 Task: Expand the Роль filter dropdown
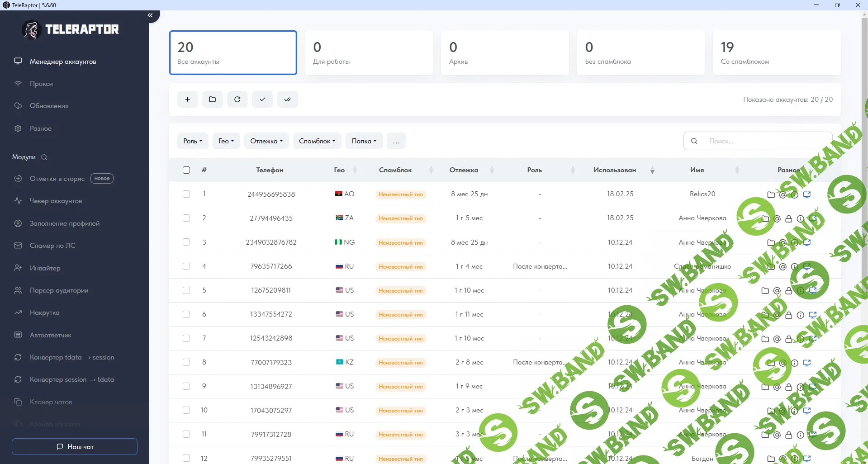click(193, 141)
